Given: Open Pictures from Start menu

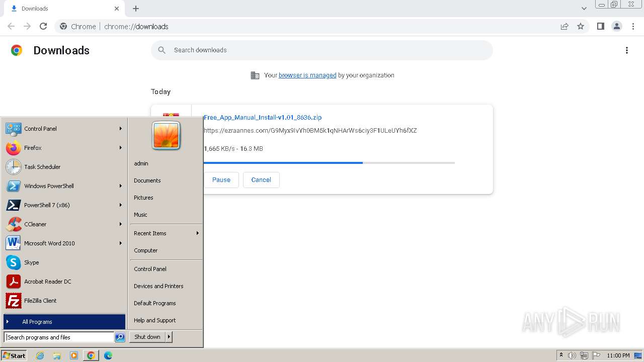Looking at the screenshot, I should click(143, 198).
